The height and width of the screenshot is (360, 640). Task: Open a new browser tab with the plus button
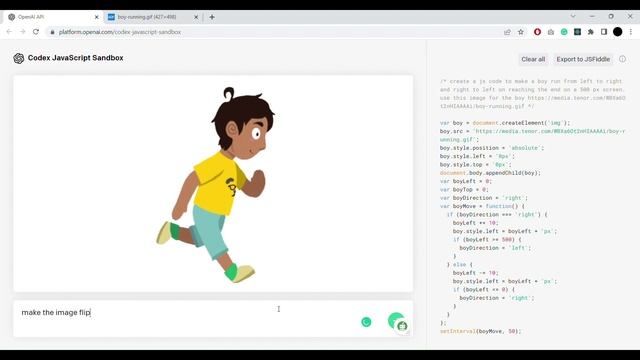212,17
